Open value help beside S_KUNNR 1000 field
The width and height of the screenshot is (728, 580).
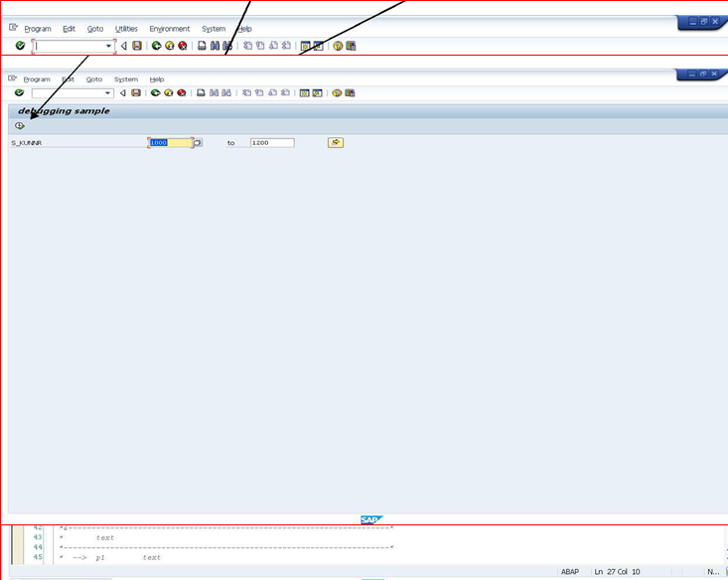point(198,143)
